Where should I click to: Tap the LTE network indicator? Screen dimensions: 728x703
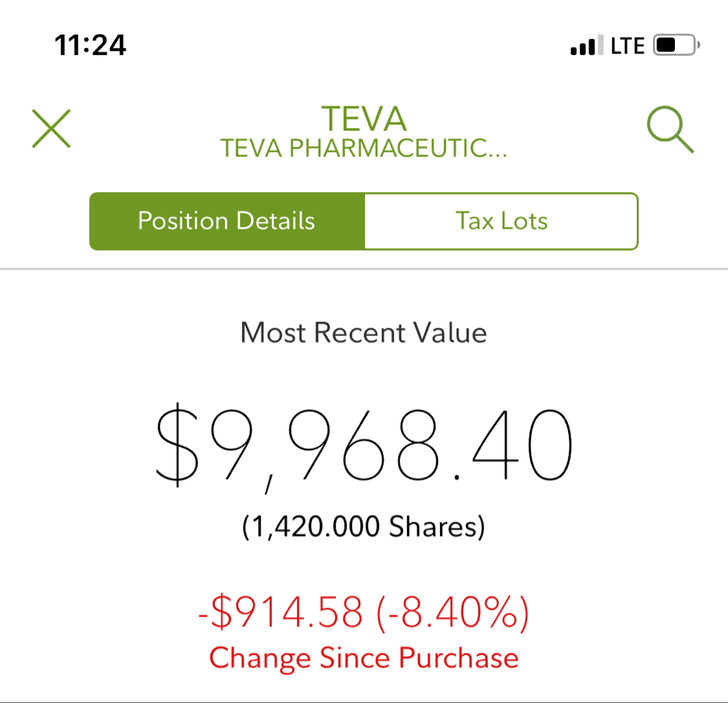pos(628,46)
